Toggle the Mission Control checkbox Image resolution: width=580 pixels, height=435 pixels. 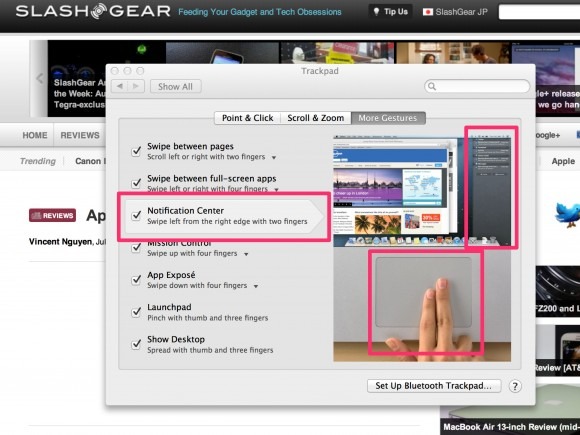(136, 247)
